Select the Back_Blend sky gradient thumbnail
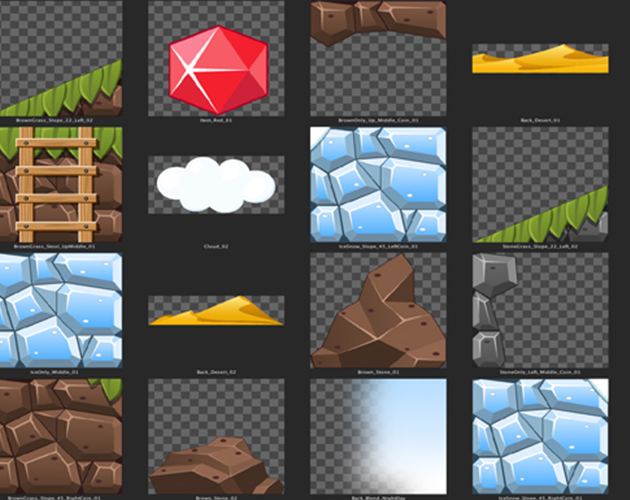The image size is (630, 500). tap(378, 436)
